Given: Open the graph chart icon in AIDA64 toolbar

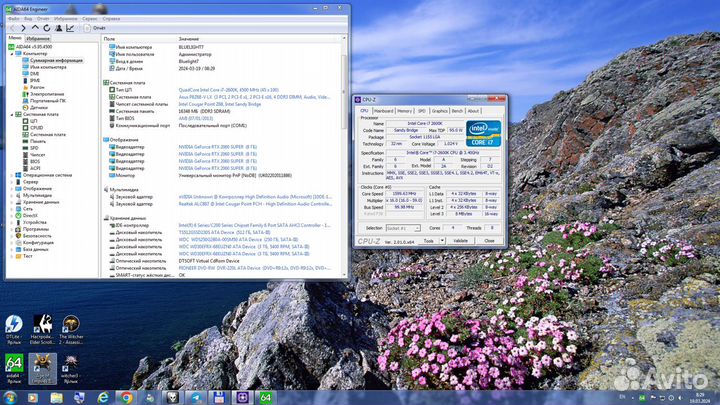Looking at the screenshot, I should [x=70, y=28].
